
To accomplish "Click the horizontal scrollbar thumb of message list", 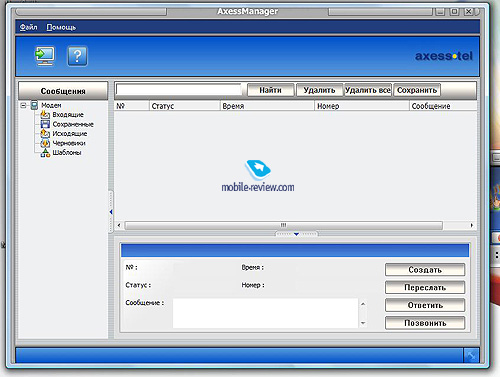I will 284,225.
